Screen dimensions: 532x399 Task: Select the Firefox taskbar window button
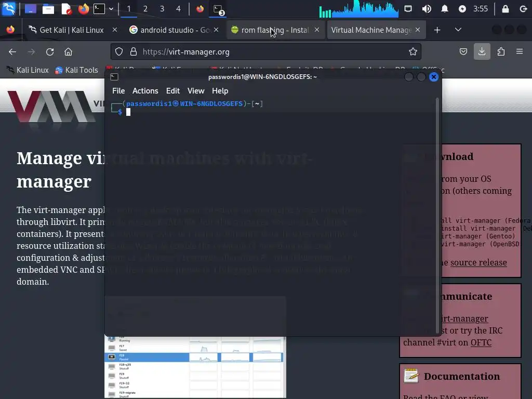(200, 9)
